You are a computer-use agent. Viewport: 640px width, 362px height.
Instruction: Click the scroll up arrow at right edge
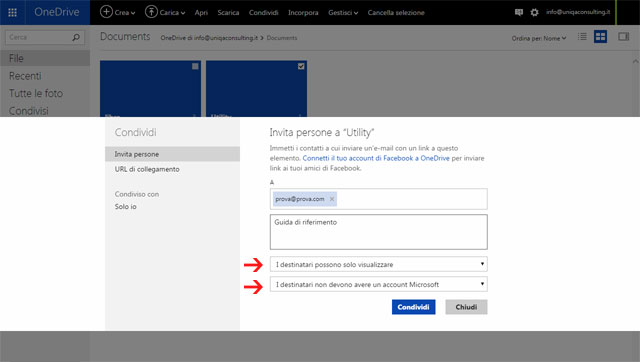(x=636, y=61)
